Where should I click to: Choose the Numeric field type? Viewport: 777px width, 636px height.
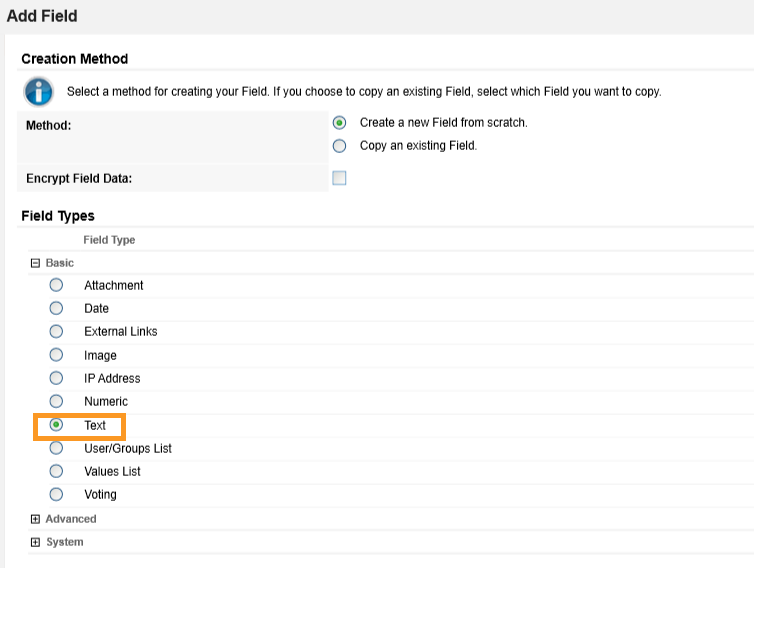57,401
